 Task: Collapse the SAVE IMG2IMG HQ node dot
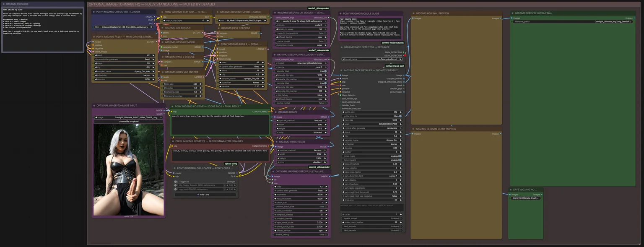click(x=511, y=190)
